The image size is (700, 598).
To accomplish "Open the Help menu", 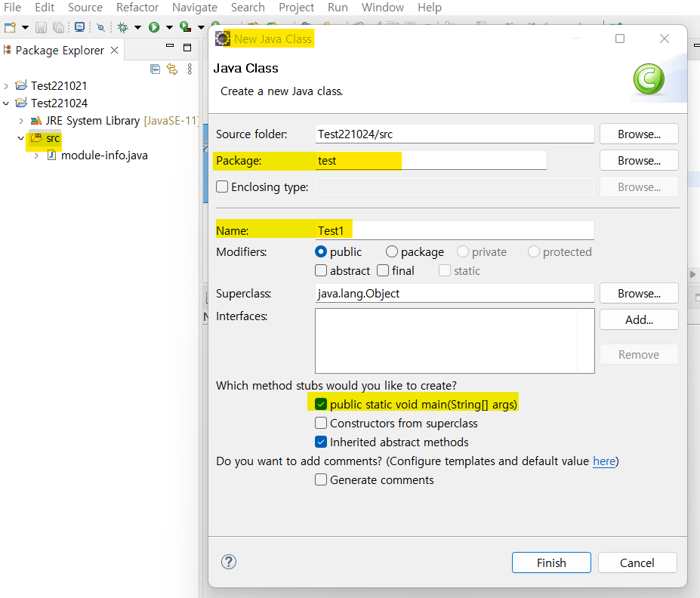I will [x=430, y=8].
